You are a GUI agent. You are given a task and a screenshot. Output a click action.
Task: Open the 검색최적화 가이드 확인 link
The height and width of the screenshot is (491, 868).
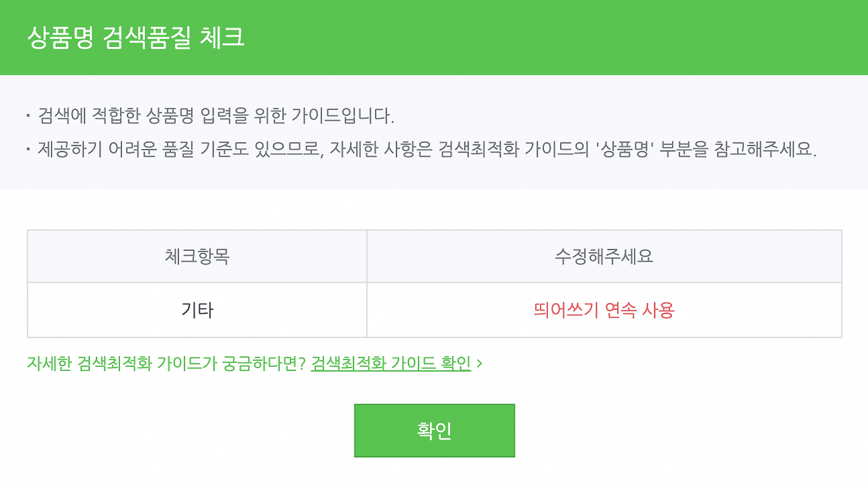click(391, 364)
